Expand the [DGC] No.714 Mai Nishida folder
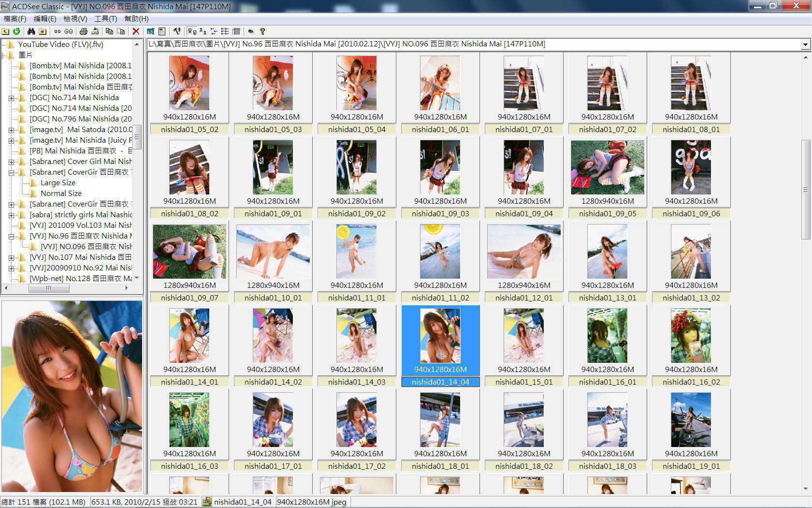 pos(11,98)
